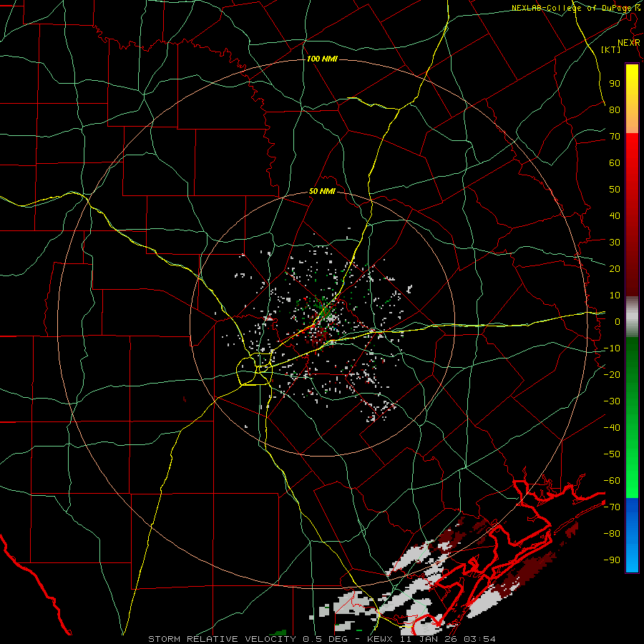Click the 50 NMI range ring label

pos(322,191)
